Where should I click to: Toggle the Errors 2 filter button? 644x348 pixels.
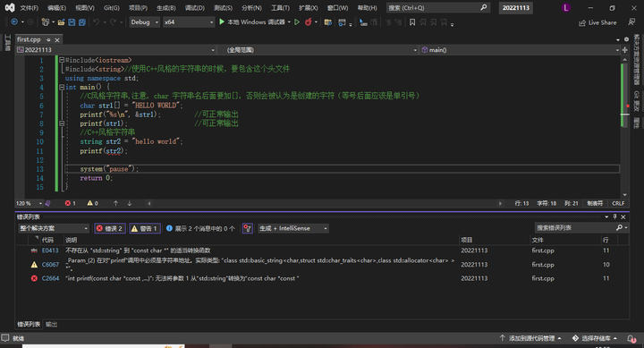110,228
